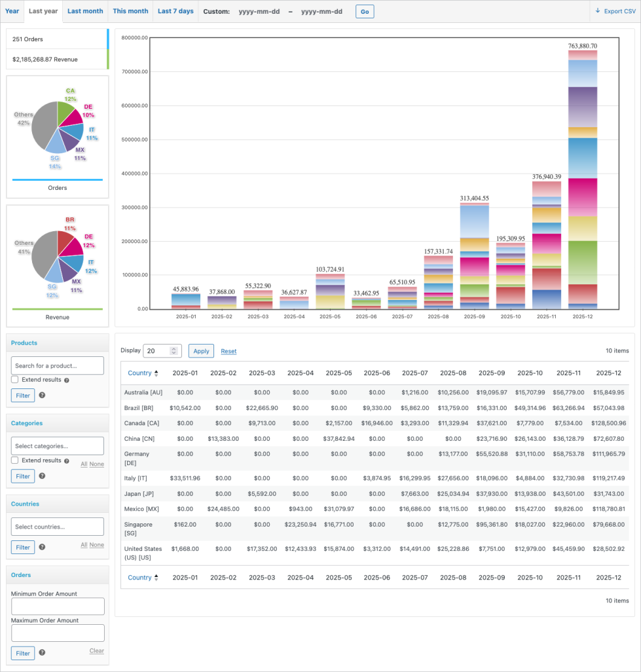Click the Orders pie chart

pos(57,129)
